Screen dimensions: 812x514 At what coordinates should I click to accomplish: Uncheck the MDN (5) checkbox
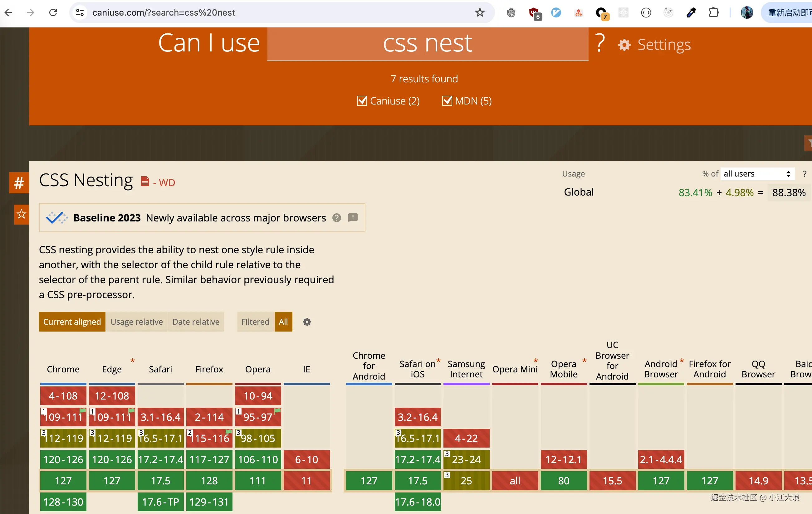(447, 101)
